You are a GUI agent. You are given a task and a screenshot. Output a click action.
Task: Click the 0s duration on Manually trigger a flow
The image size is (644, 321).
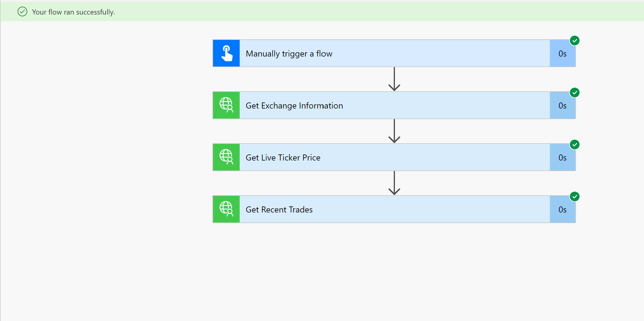coord(563,54)
